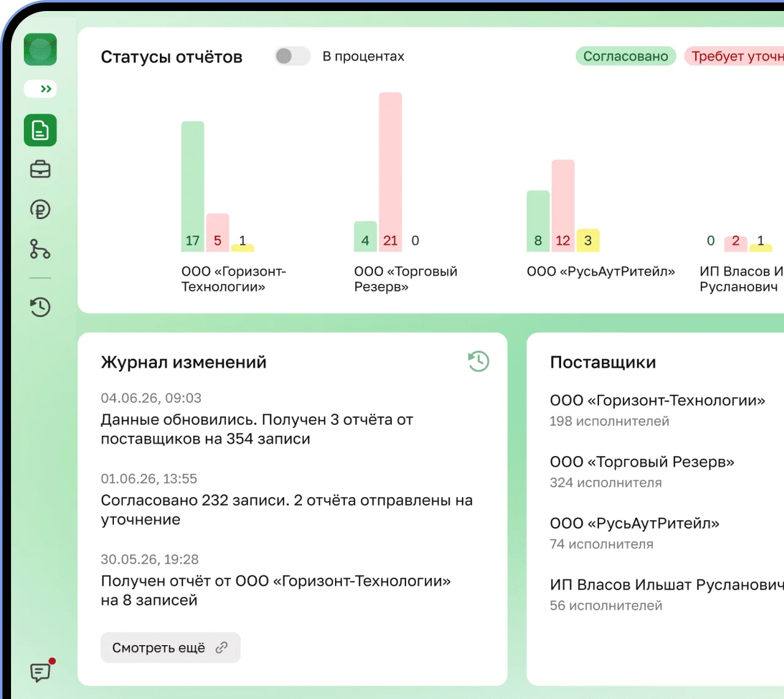Click the journal entry dated 30.05.26, 19:28
The image size is (784, 699).
pos(150,559)
